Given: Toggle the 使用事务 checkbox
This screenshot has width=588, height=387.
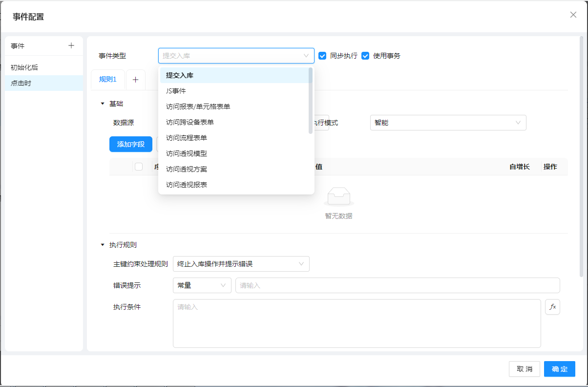Looking at the screenshot, I should point(365,56).
